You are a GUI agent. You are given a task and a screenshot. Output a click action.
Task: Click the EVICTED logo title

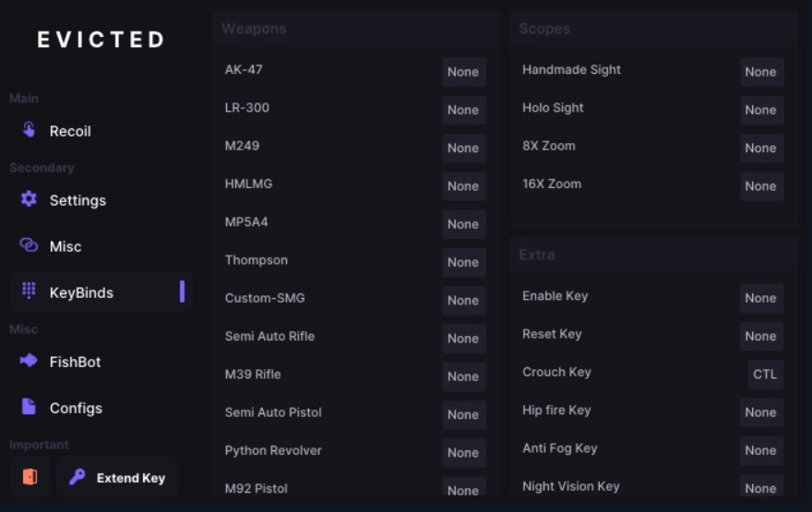101,40
